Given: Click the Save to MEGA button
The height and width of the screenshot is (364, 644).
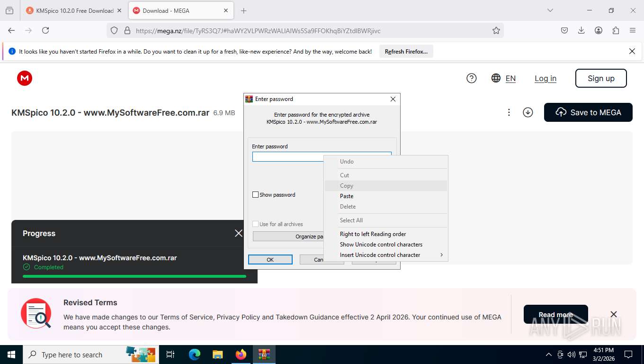Looking at the screenshot, I should pyautogui.click(x=588, y=112).
